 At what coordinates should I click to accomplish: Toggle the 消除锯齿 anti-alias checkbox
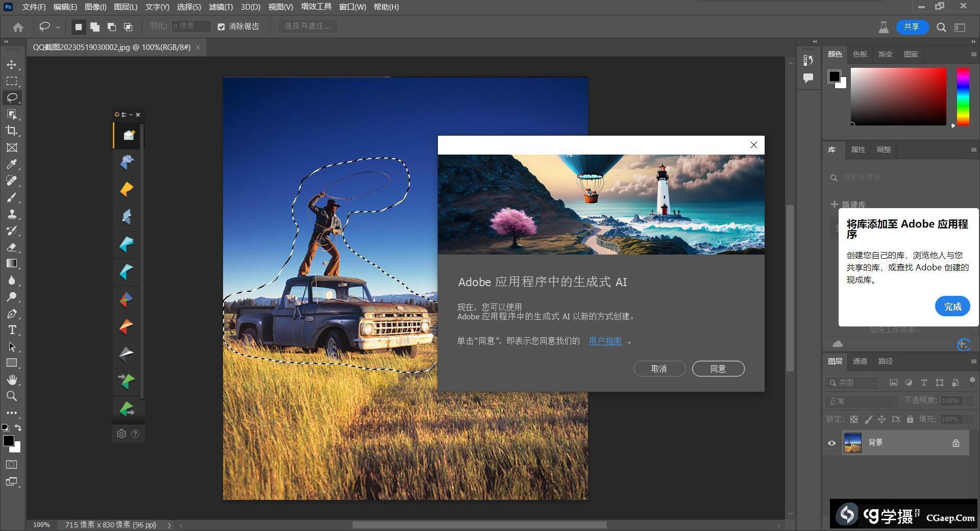tap(221, 27)
